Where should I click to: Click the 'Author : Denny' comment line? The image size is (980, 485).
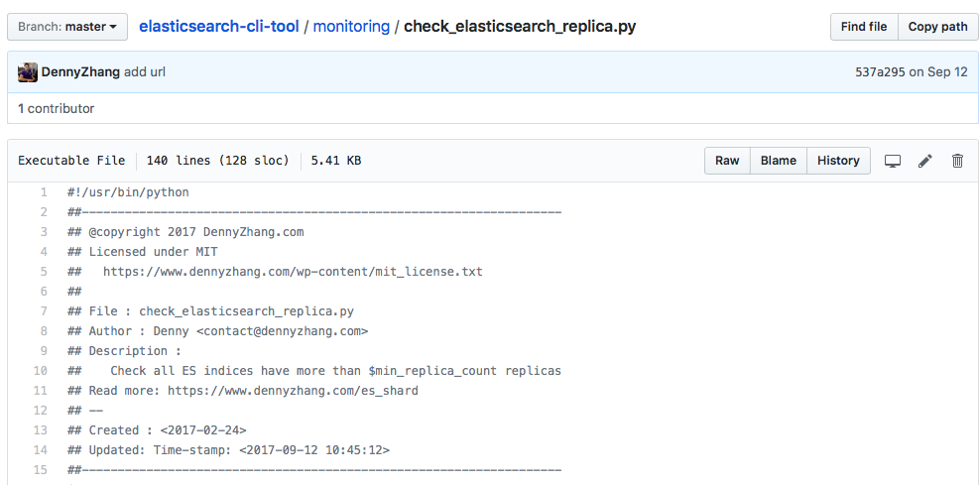click(217, 331)
